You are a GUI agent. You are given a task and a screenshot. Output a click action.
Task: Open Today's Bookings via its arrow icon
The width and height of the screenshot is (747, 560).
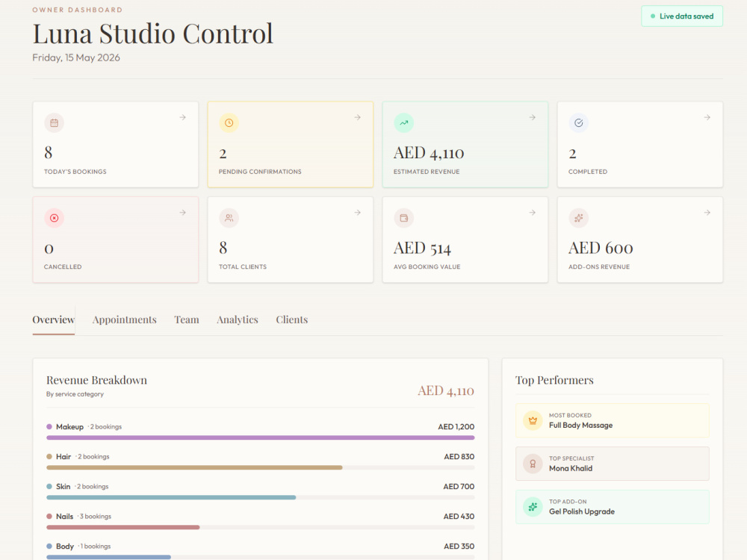click(182, 117)
